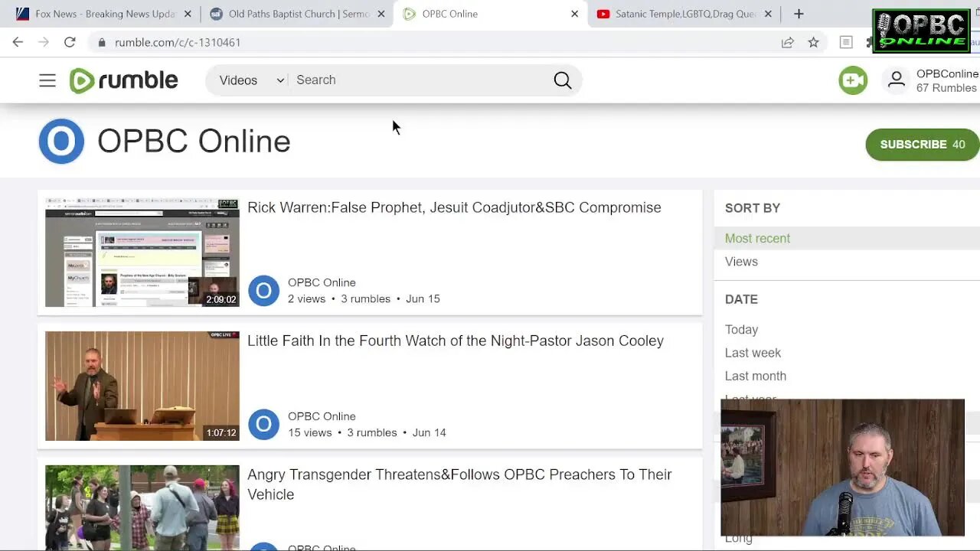
Task: Click the site lock icon in address bar
Action: coord(101,42)
